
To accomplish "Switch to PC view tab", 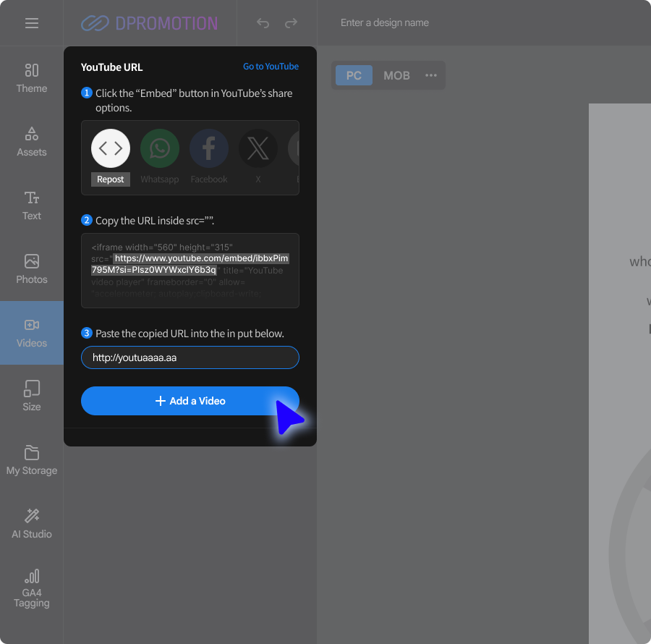I will pyautogui.click(x=354, y=75).
